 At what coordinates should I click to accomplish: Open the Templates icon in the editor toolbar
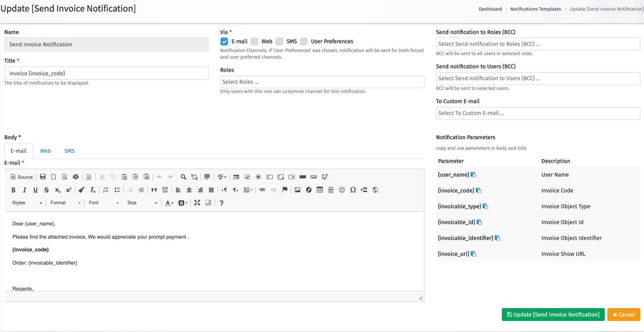[89, 177]
